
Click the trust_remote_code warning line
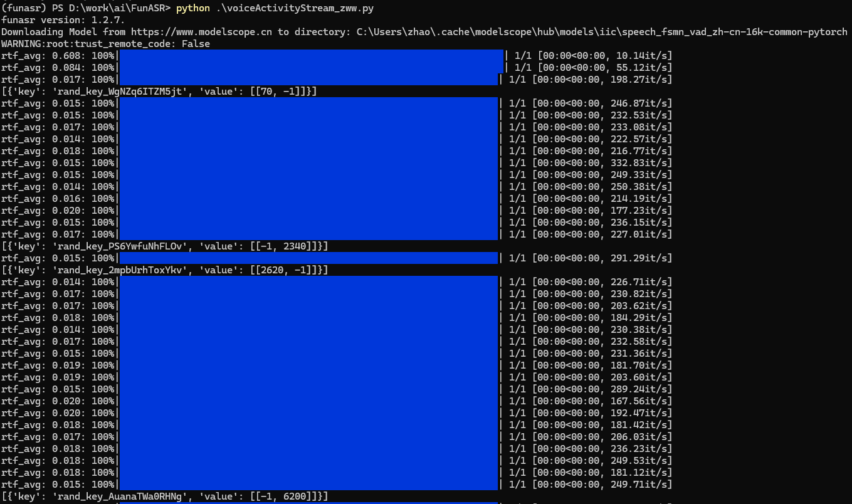coord(105,44)
